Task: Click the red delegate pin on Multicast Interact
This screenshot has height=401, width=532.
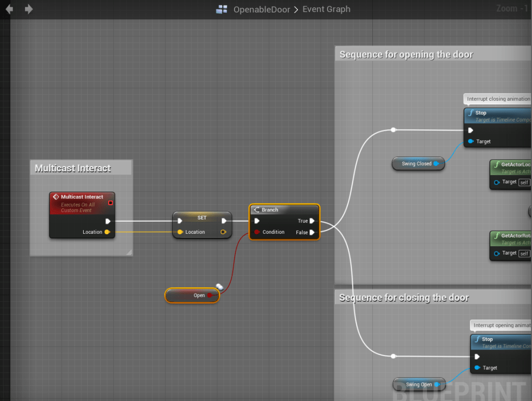Action: coord(110,203)
